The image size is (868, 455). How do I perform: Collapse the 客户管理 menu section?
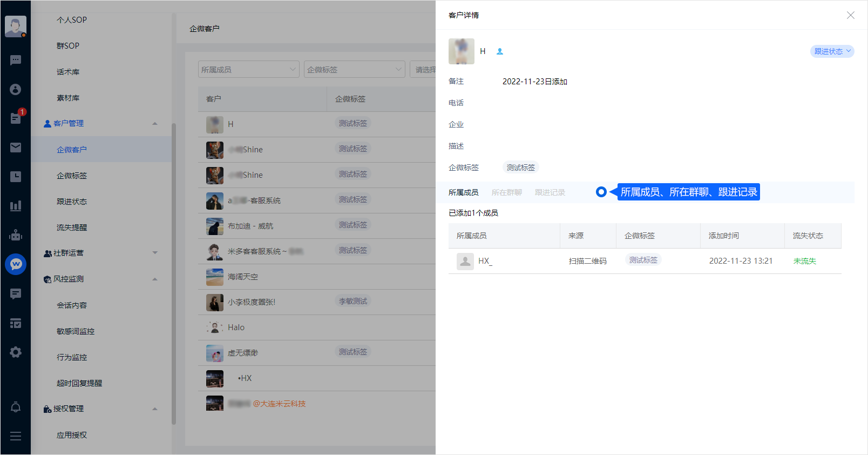155,124
